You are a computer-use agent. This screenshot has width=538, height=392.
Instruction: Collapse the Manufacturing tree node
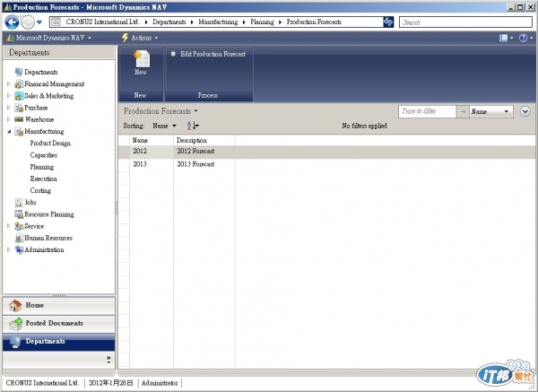9,132
